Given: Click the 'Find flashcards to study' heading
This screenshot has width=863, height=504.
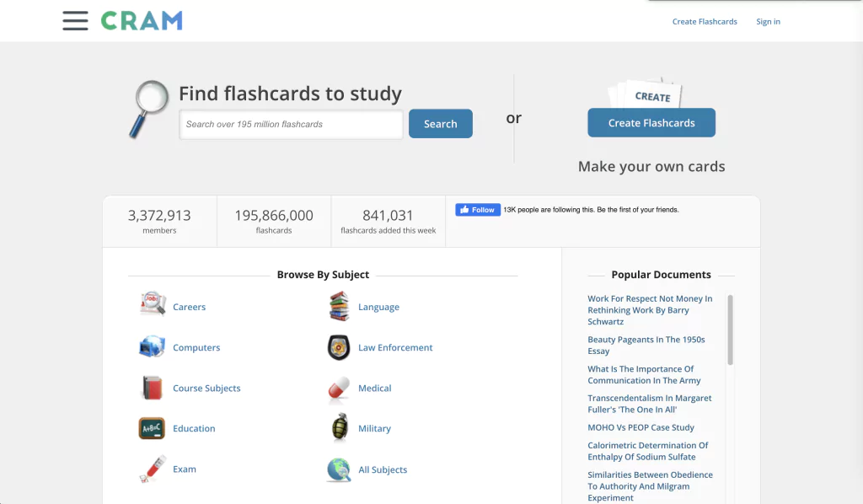Looking at the screenshot, I should 290,94.
